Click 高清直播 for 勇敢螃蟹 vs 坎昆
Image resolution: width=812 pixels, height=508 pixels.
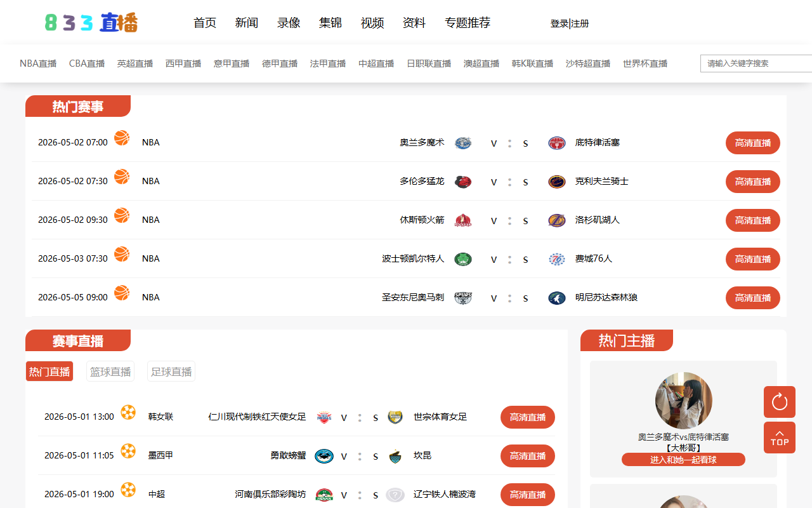tap(528, 456)
